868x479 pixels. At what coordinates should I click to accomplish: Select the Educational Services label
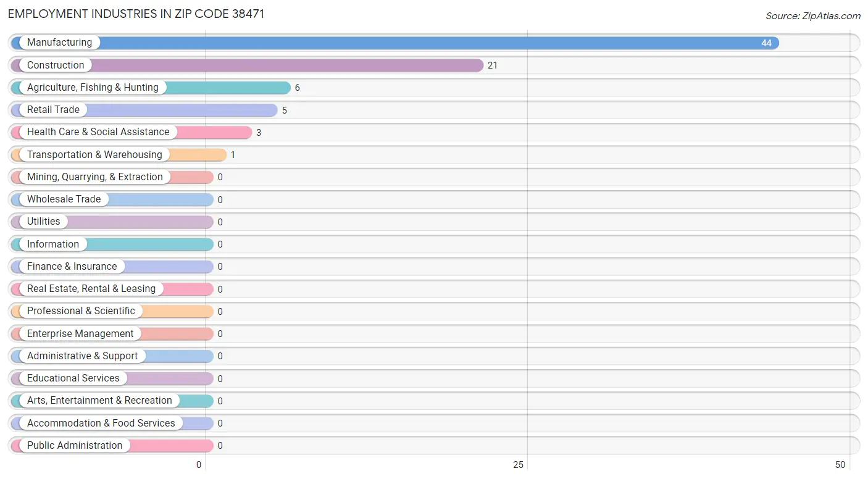pyautogui.click(x=73, y=378)
